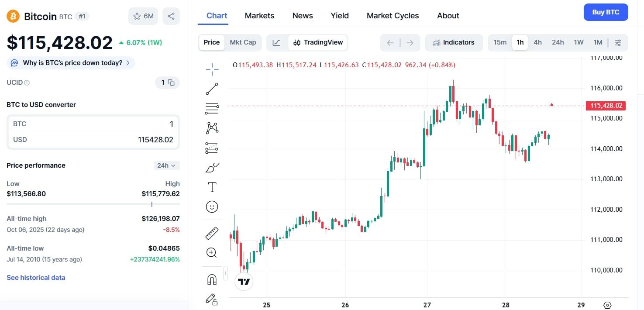Select the text annotation tool

[212, 186]
